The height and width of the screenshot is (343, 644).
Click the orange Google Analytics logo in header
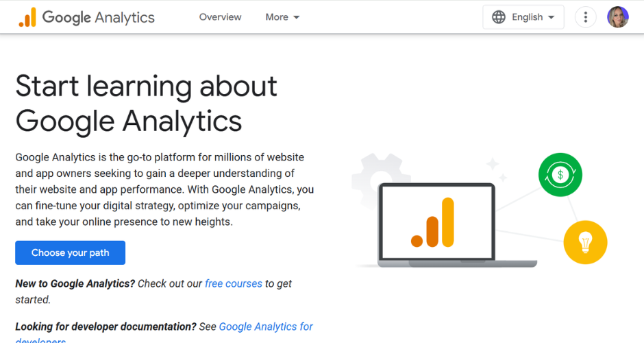(x=27, y=17)
